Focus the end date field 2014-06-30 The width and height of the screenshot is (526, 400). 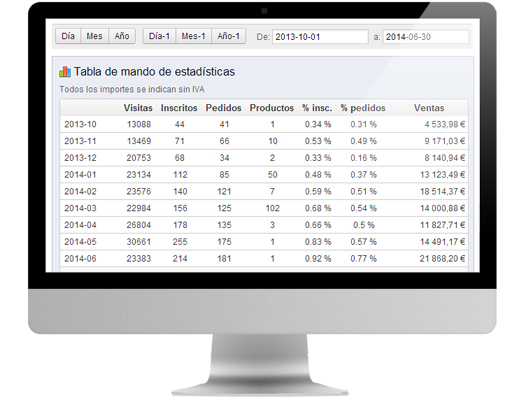[426, 37]
